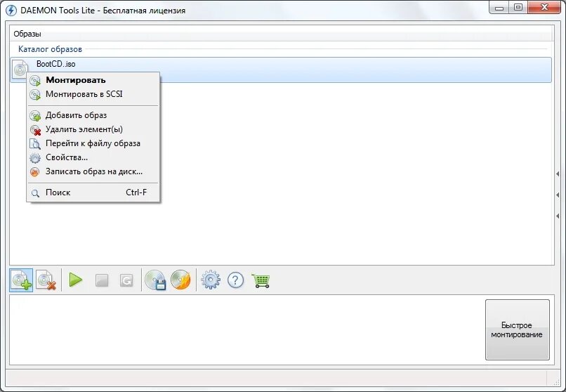
Task: Maximize the DAEMON Tools Lite window
Action: 518,8
